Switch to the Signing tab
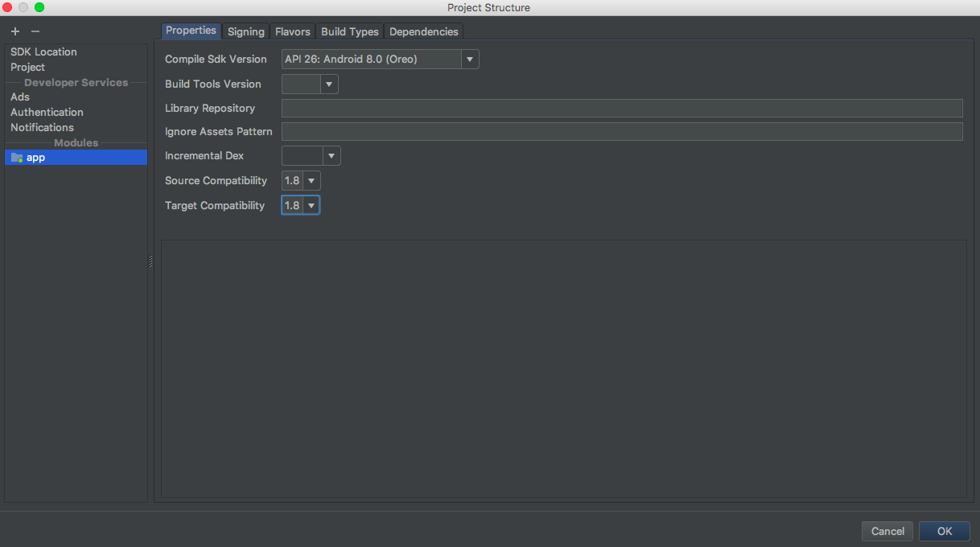This screenshot has height=547, width=980. click(x=245, y=31)
